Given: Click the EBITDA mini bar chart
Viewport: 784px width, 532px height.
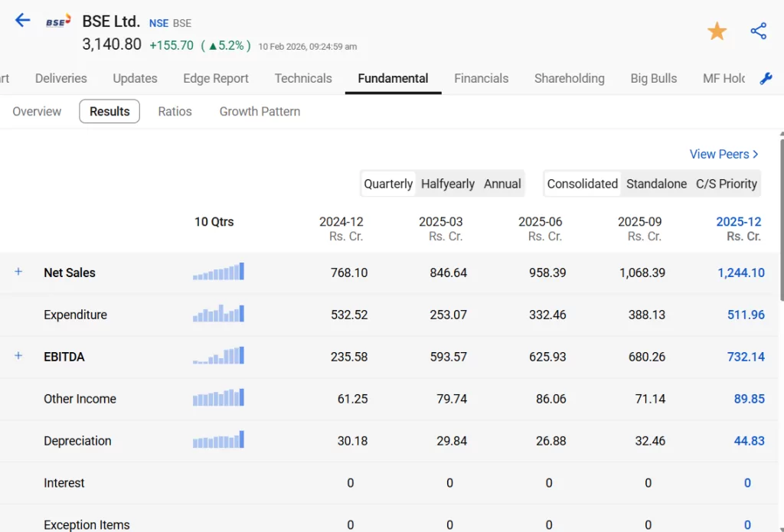Looking at the screenshot, I should tap(218, 356).
